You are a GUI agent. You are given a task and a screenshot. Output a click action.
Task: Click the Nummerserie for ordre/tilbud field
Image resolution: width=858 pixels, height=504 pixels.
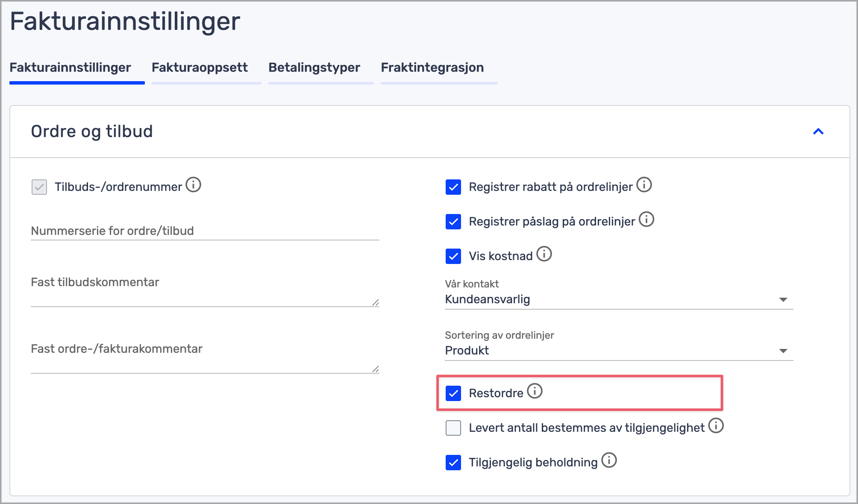(205, 231)
